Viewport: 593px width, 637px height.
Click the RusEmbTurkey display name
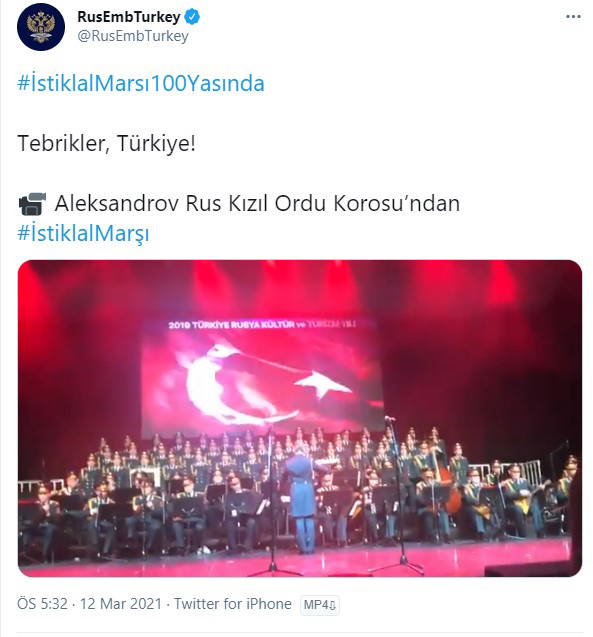pos(129,17)
